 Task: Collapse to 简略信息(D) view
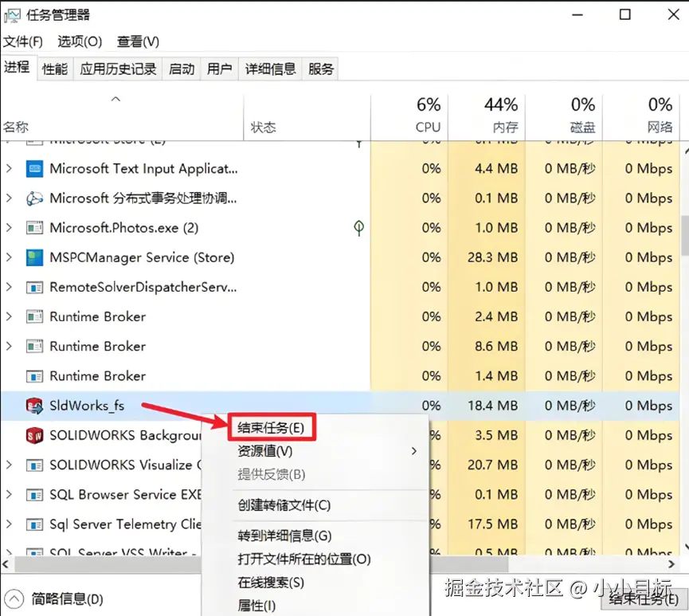click(x=53, y=599)
